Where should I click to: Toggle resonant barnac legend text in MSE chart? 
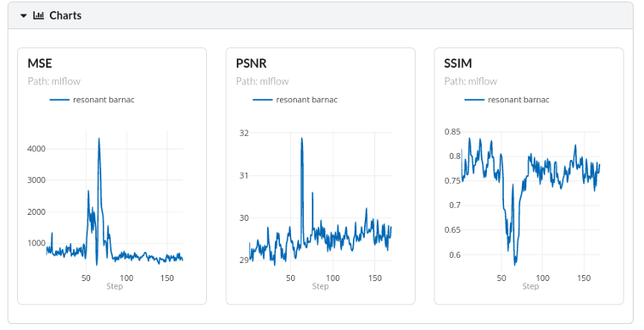tap(104, 100)
